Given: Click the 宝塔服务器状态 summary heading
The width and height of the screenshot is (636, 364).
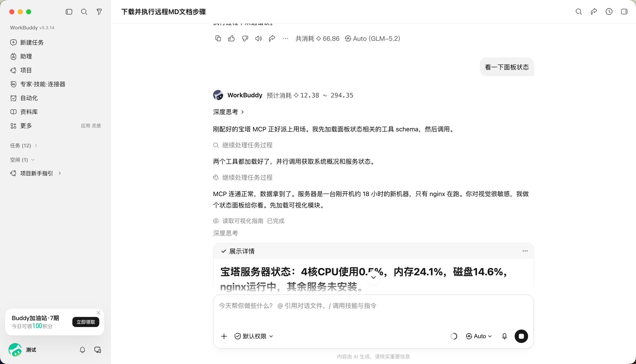Looking at the screenshot, I should point(364,279).
